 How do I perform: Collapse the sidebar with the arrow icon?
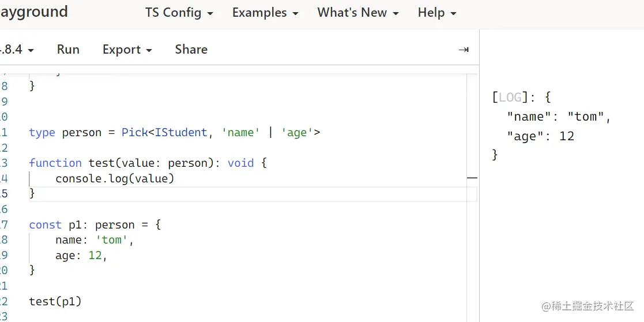464,50
